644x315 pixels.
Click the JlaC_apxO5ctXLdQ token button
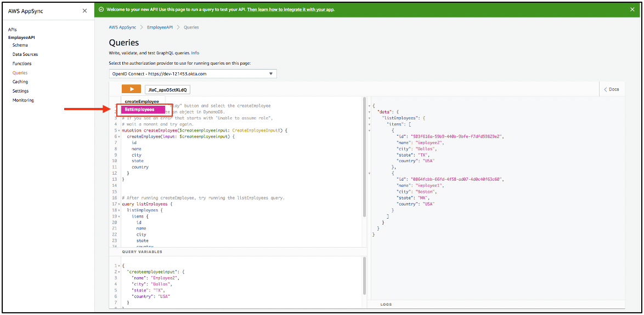click(167, 90)
